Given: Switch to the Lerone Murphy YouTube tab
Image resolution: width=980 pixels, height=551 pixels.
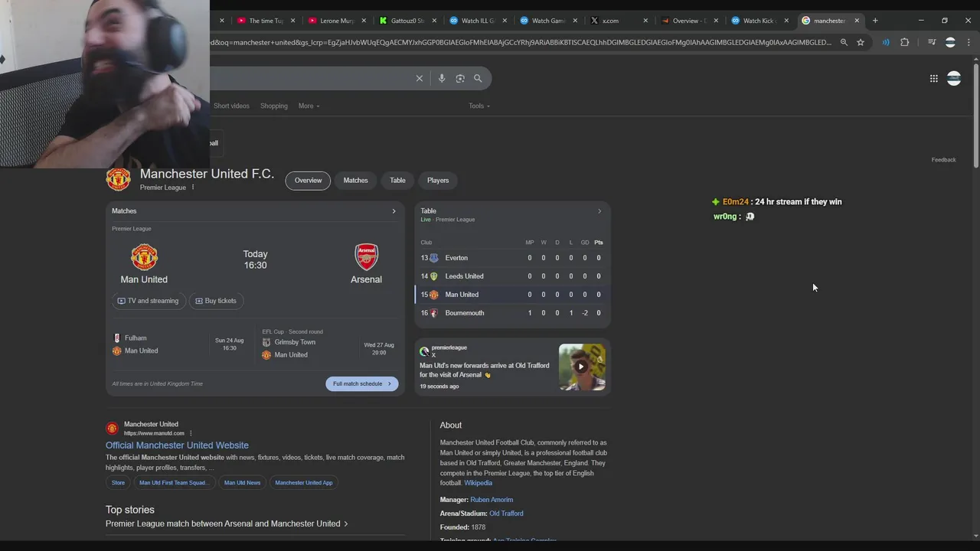Looking at the screenshot, I should (x=335, y=21).
